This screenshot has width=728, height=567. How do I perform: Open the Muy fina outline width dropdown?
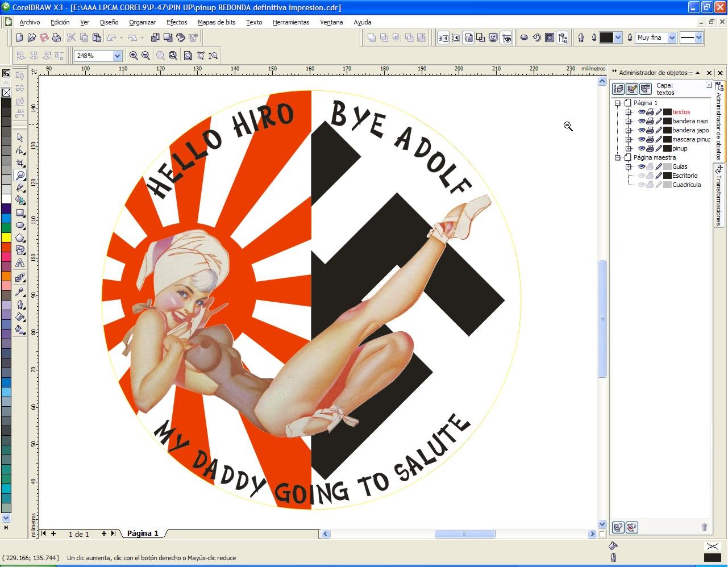pyautogui.click(x=672, y=37)
